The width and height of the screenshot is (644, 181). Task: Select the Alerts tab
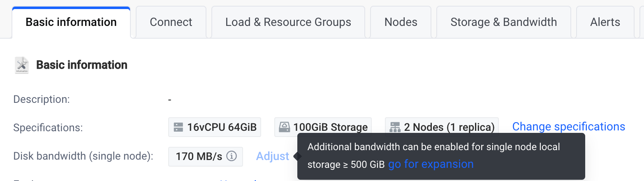[605, 22]
